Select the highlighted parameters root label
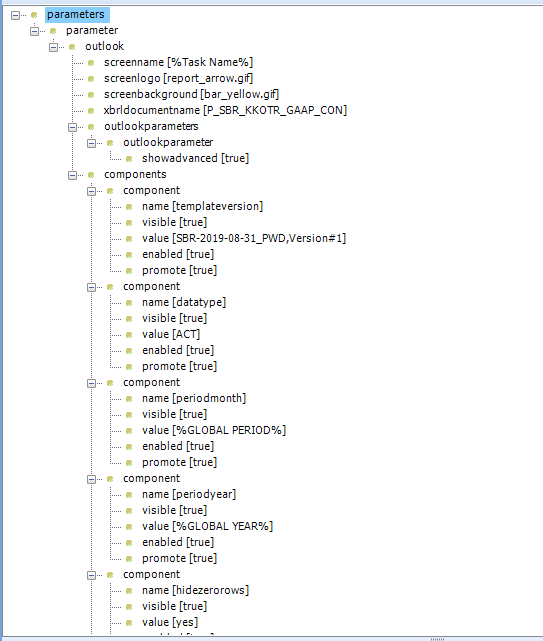 (x=76, y=15)
